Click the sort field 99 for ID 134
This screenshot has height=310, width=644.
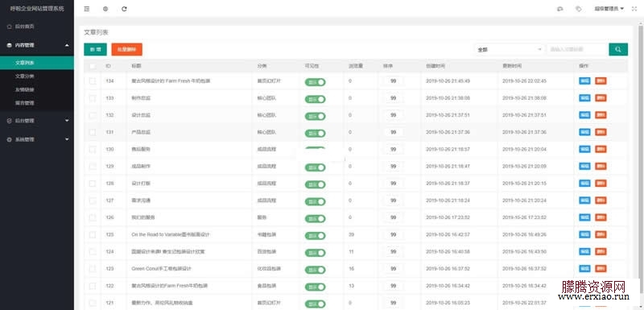pyautogui.click(x=393, y=81)
